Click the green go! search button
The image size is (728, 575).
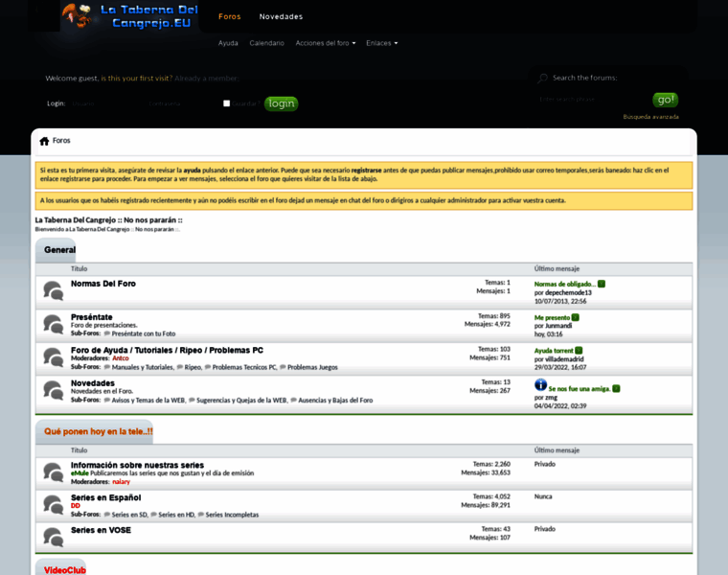click(666, 100)
